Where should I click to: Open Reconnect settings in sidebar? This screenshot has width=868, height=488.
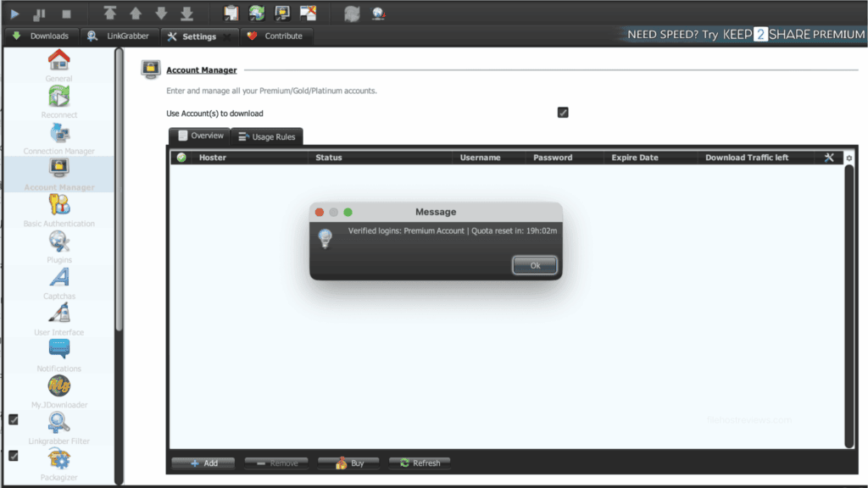pyautogui.click(x=58, y=103)
